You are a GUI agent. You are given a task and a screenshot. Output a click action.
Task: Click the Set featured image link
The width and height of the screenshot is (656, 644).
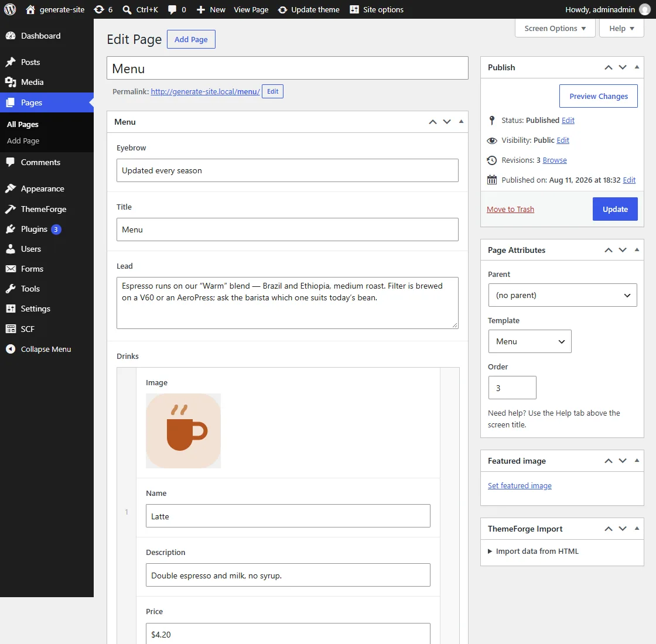(520, 485)
